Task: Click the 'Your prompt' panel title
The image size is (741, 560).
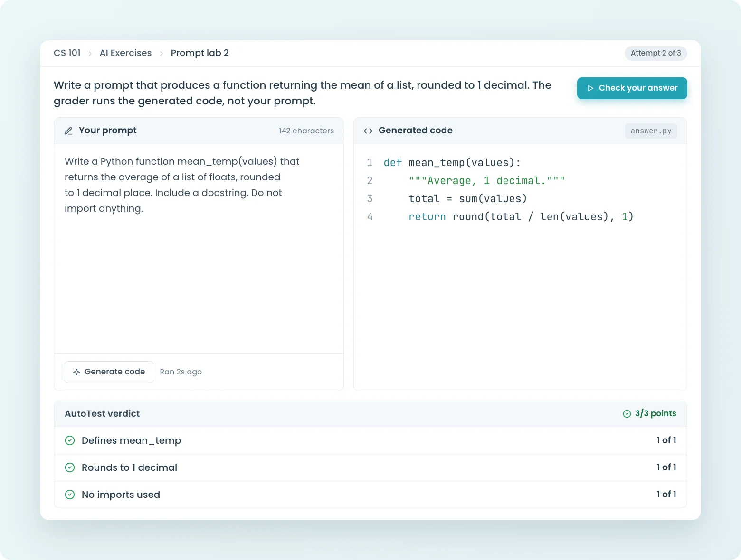Action: click(108, 131)
